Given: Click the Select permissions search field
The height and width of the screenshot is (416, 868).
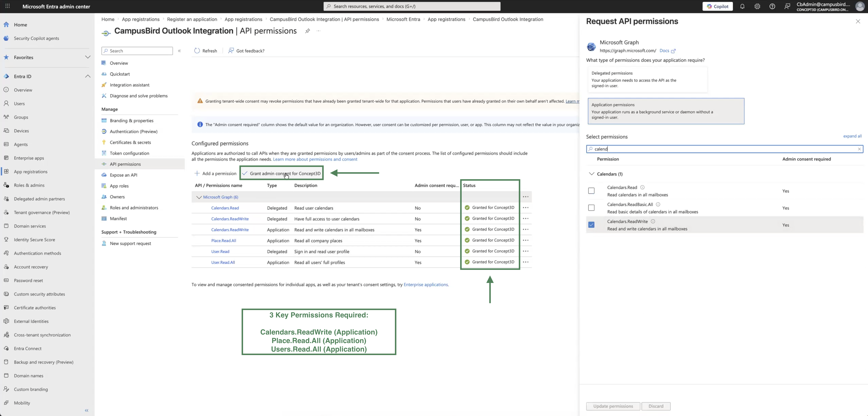Looking at the screenshot, I should click(724, 149).
